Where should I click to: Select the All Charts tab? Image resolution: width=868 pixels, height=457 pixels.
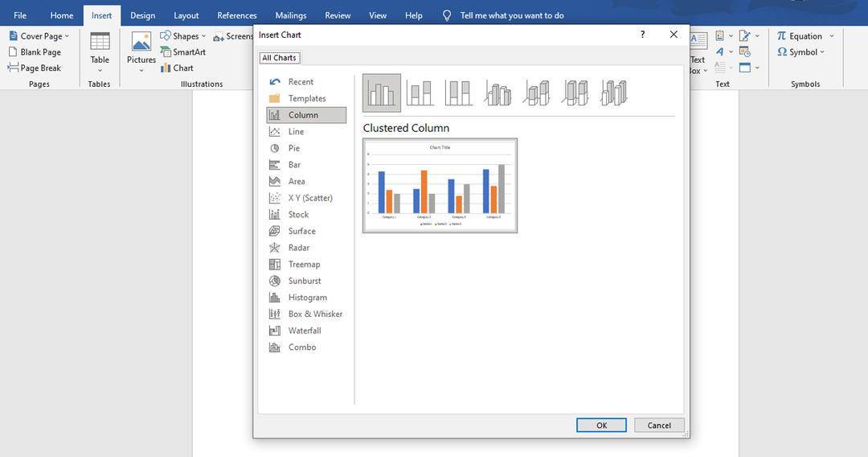click(279, 58)
